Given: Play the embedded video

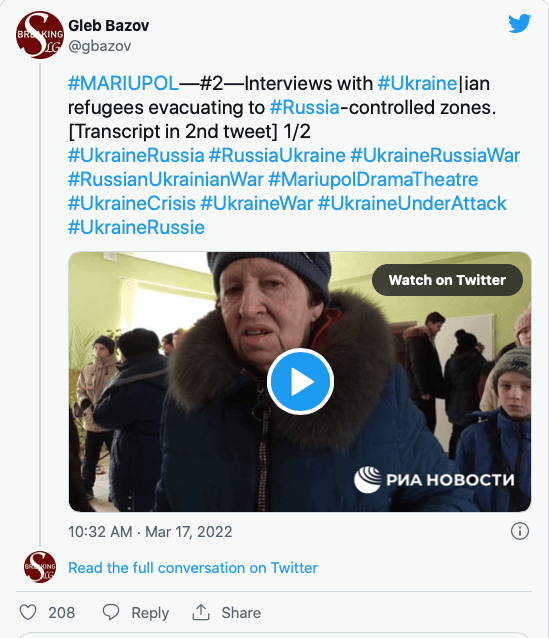Looking at the screenshot, I should [x=300, y=382].
